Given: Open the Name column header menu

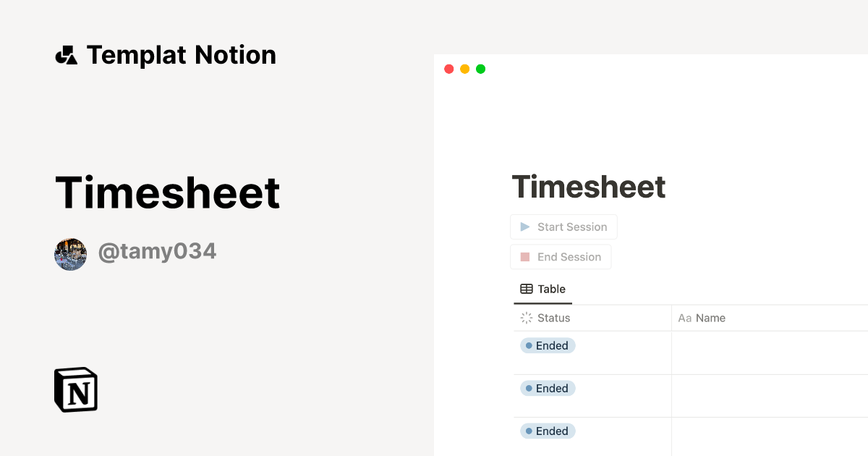Looking at the screenshot, I should click(712, 318).
